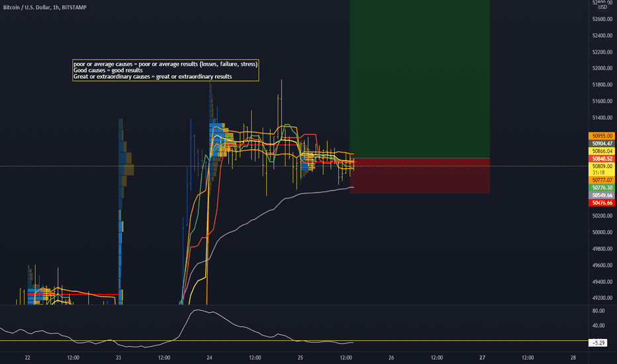Click the 52200.00 price scale label
617x364 pixels.
tap(602, 52)
